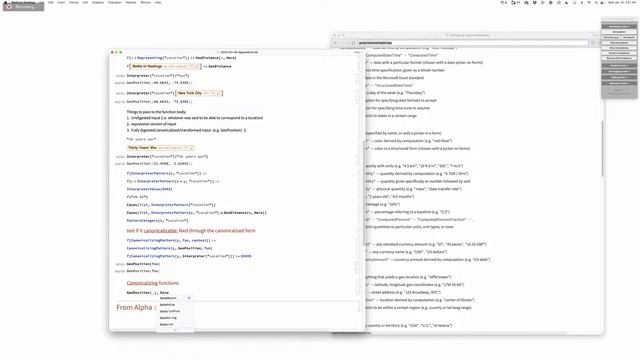Click the third white wide palette button
Screen dimensions: 640x360
pyautogui.click(x=619, y=48)
